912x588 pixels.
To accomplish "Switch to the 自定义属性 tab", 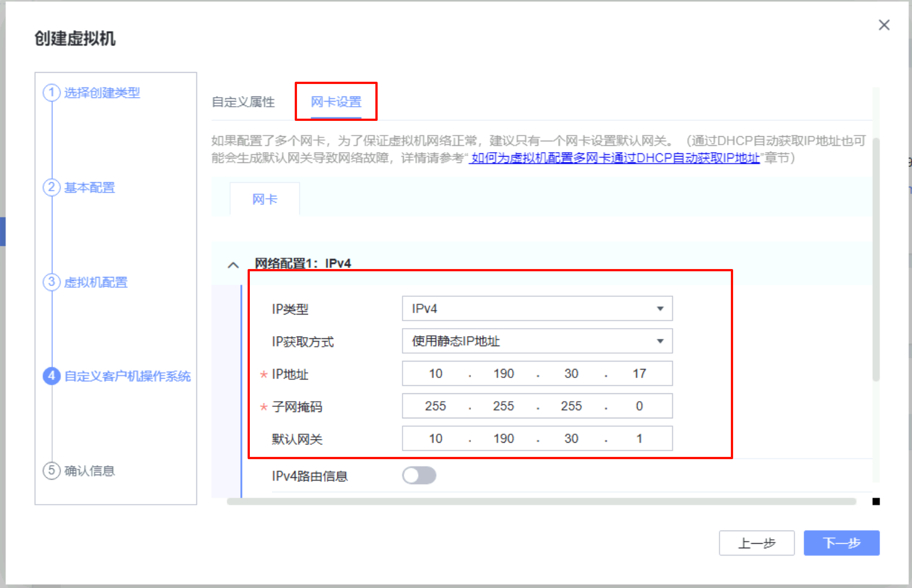I will 243,102.
